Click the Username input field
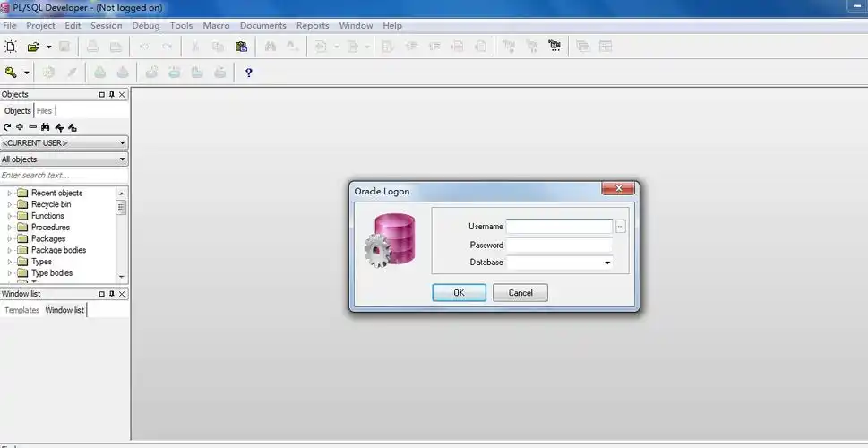This screenshot has height=448, width=868. point(559,227)
